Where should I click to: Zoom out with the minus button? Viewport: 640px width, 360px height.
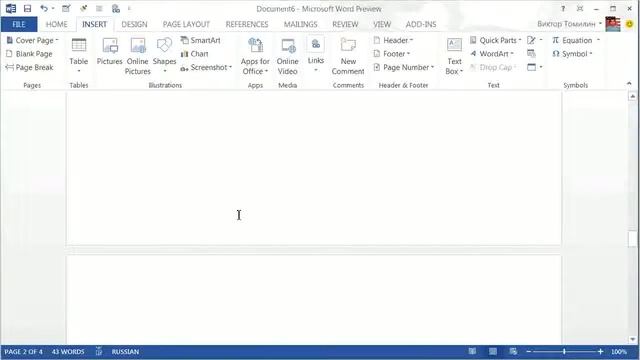529,351
